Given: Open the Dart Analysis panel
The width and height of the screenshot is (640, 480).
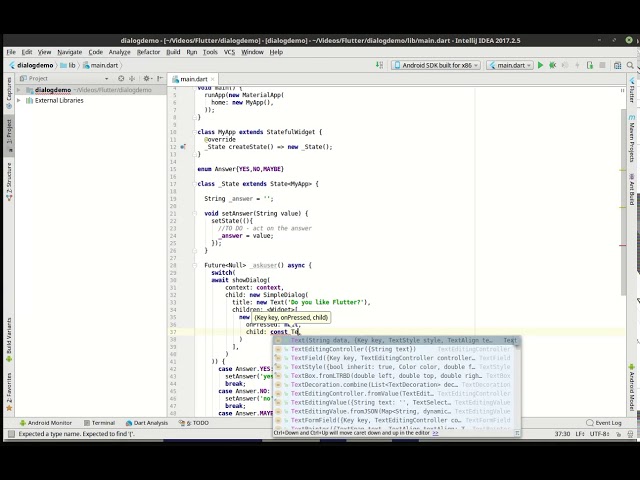Looking at the screenshot, I should point(148,423).
